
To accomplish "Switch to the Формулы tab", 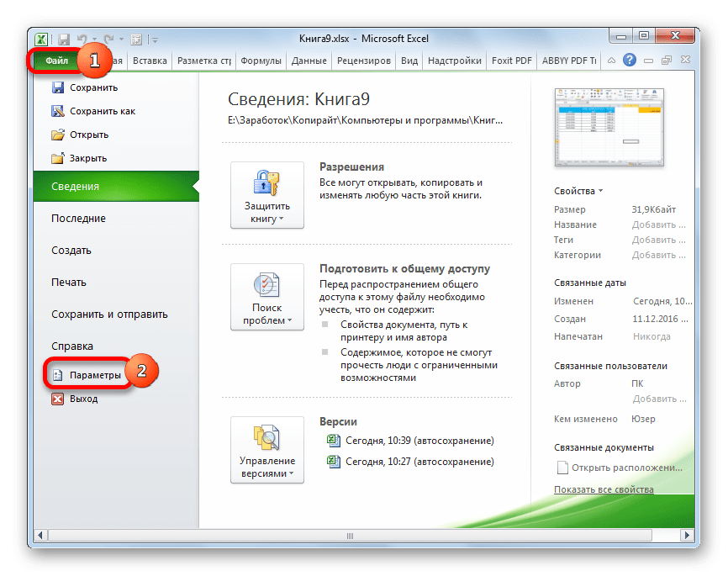I will point(261,61).
